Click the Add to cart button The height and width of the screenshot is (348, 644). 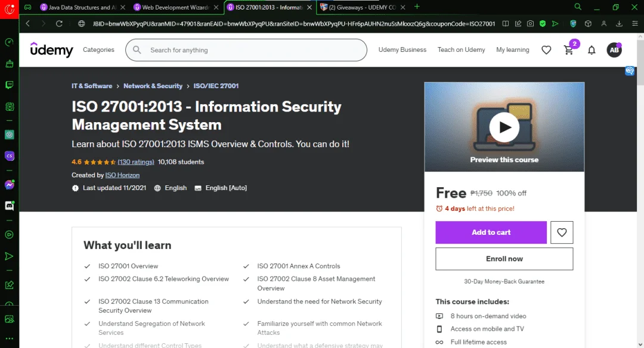click(x=491, y=232)
